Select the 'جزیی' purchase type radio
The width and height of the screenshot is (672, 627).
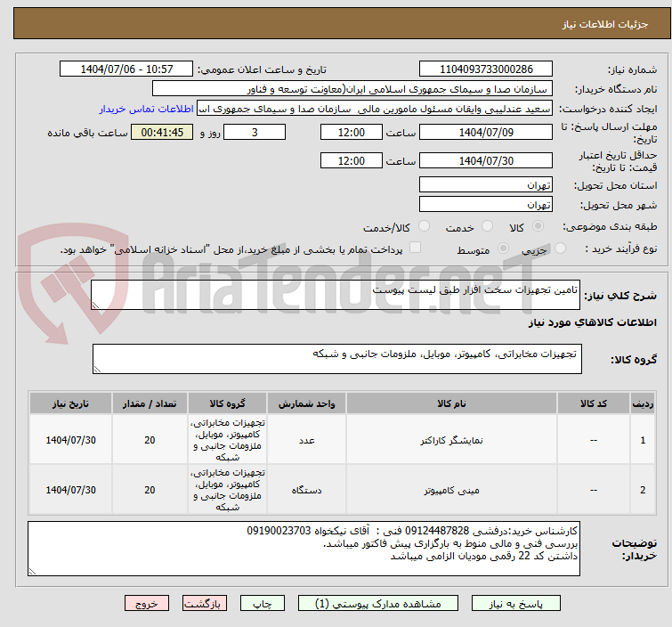pyautogui.click(x=548, y=249)
